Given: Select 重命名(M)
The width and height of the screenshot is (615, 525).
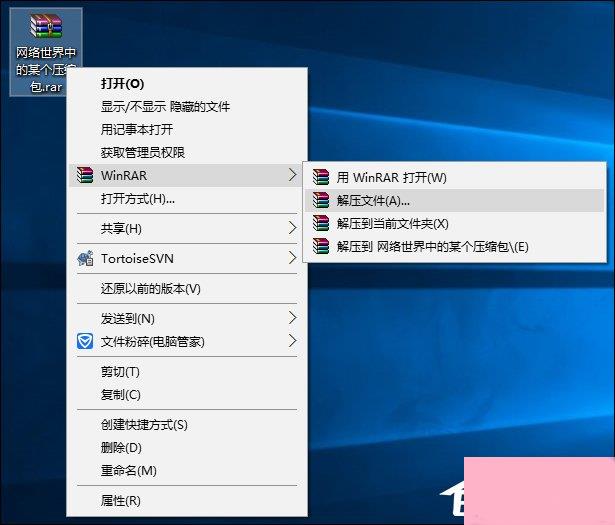Looking at the screenshot, I should (187, 471).
